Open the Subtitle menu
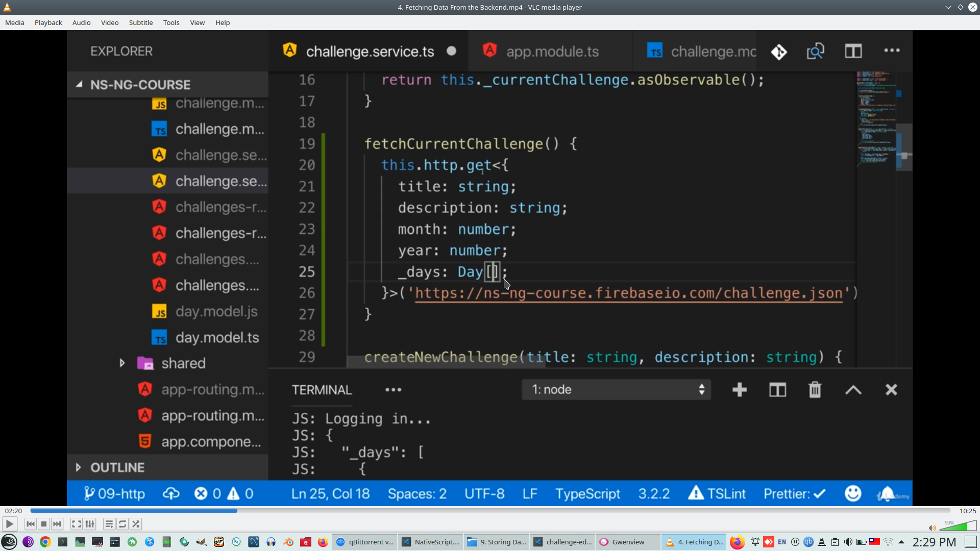 [140, 22]
